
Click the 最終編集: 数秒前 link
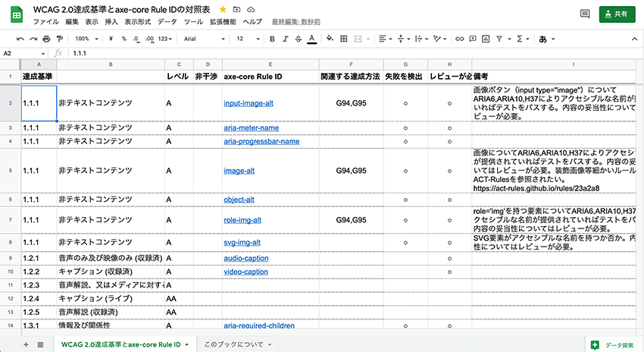click(295, 22)
